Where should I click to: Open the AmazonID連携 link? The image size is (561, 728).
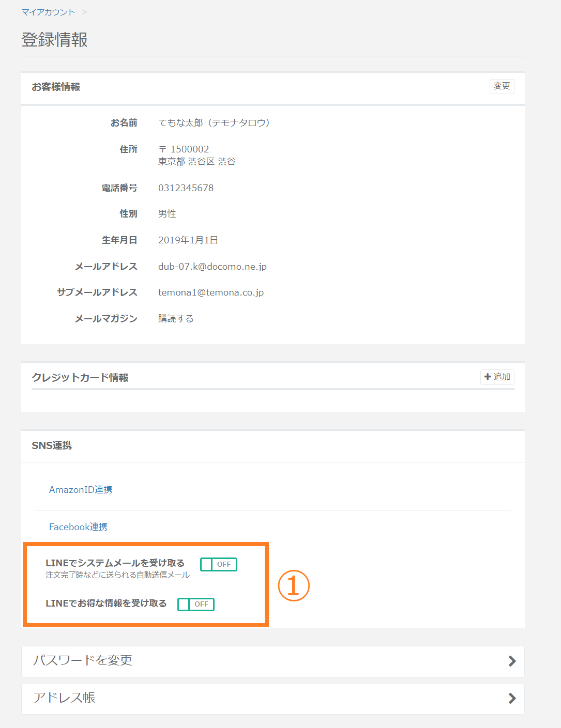click(x=81, y=490)
